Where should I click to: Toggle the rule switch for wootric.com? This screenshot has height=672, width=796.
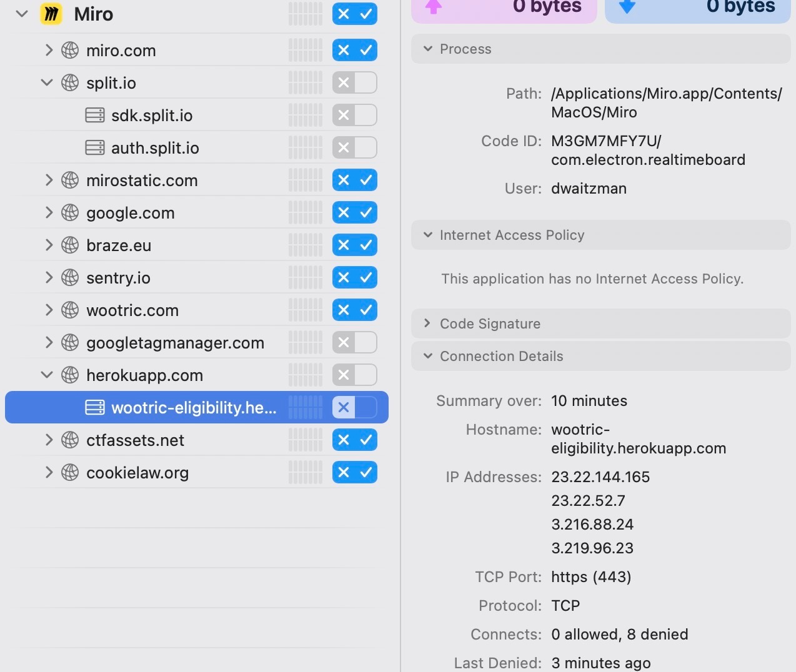tap(355, 310)
